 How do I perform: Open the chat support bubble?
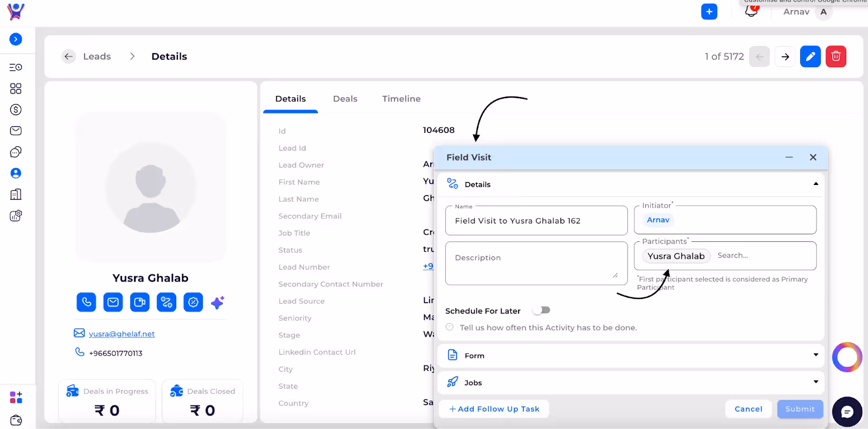point(847,412)
